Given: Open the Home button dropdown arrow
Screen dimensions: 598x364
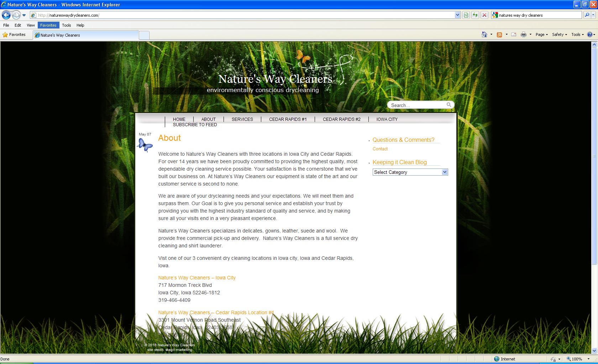Looking at the screenshot, I should pos(491,34).
